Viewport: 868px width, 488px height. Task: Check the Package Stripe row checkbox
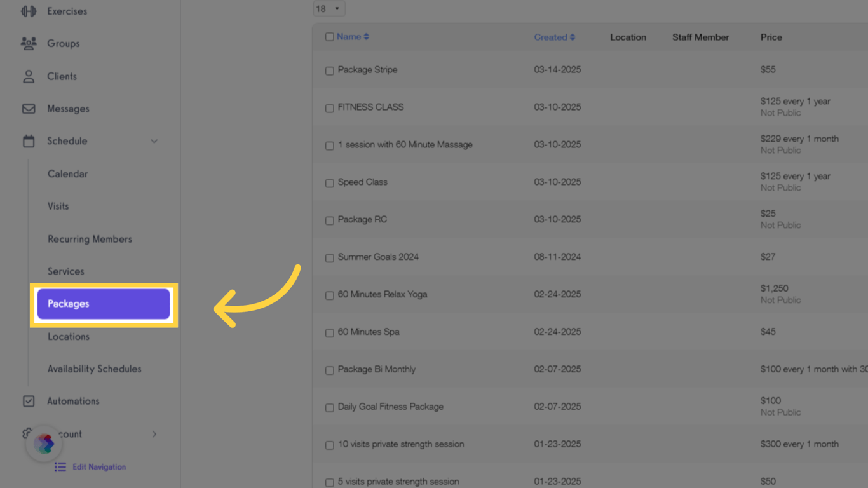click(329, 71)
